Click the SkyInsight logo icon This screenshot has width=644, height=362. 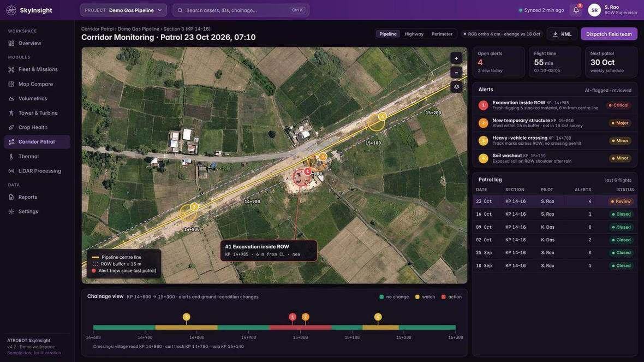(11, 10)
